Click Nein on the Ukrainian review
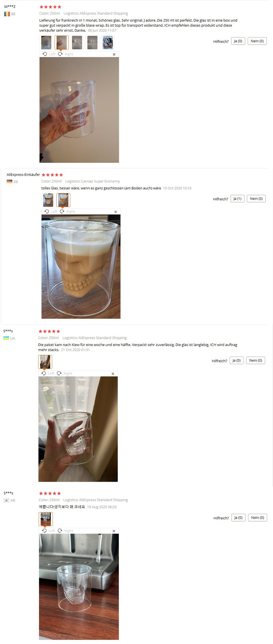 tap(256, 361)
